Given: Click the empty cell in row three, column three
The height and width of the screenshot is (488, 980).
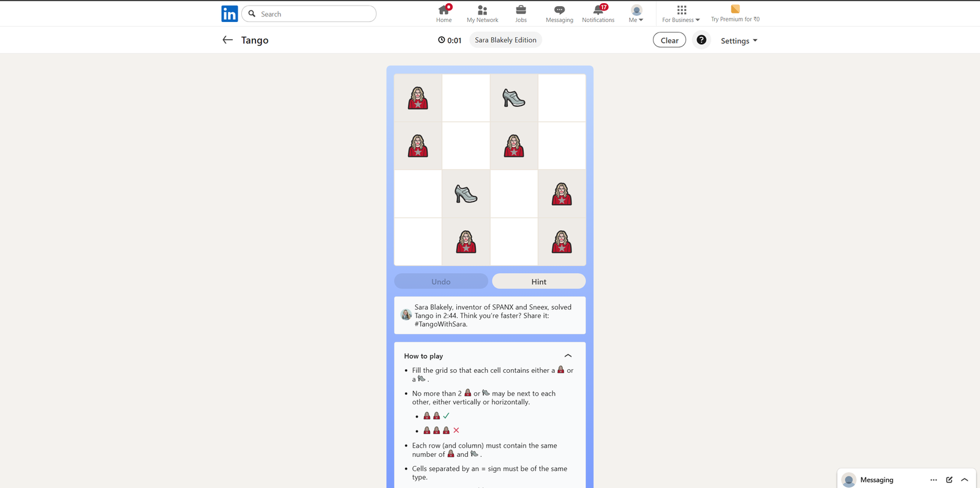Looking at the screenshot, I should click(x=514, y=193).
